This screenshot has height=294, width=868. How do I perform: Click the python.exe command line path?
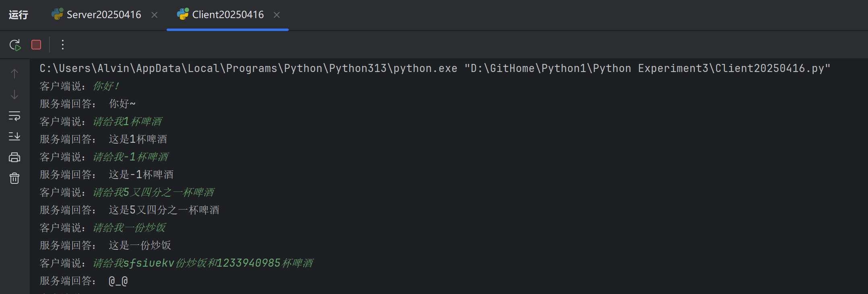coord(248,68)
